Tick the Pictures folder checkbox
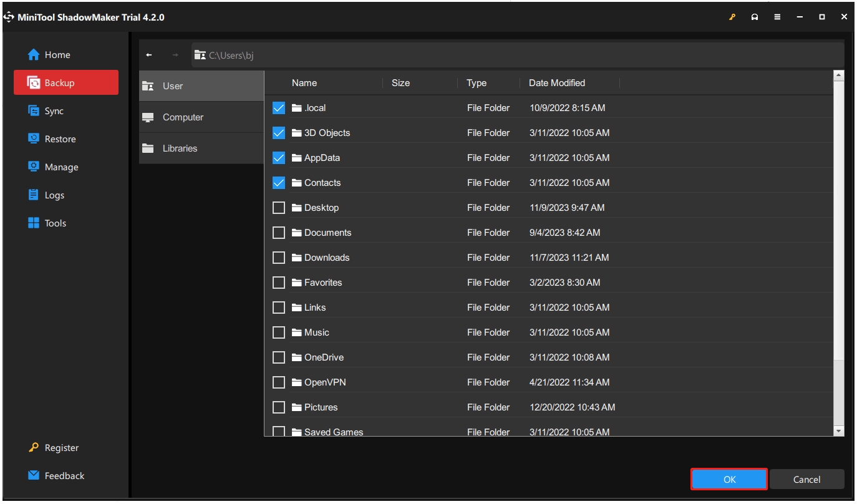 pyautogui.click(x=279, y=407)
